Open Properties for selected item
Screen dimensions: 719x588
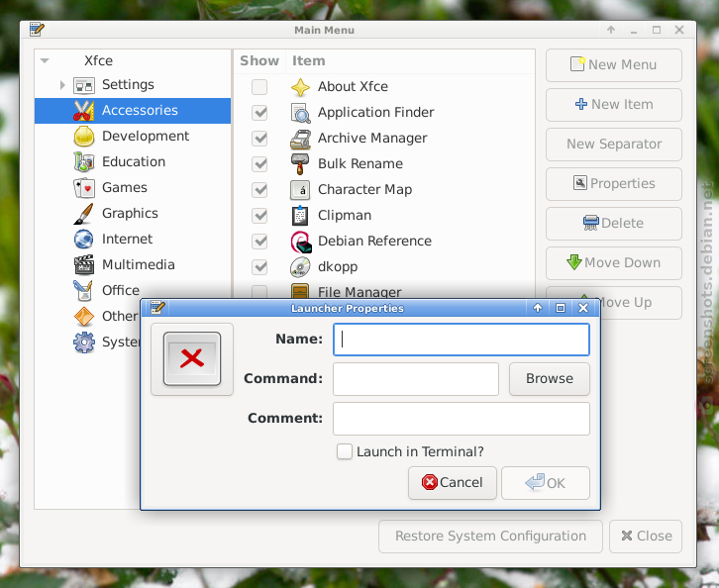coord(614,184)
